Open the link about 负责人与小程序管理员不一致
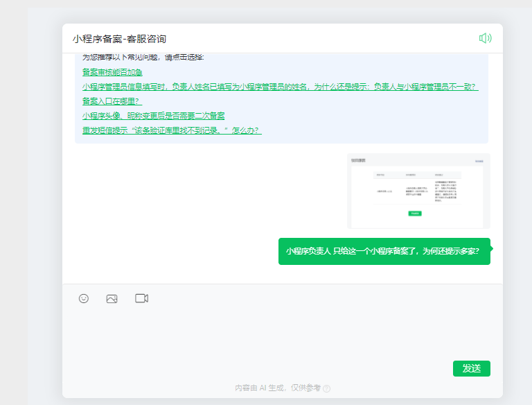 (x=281, y=87)
